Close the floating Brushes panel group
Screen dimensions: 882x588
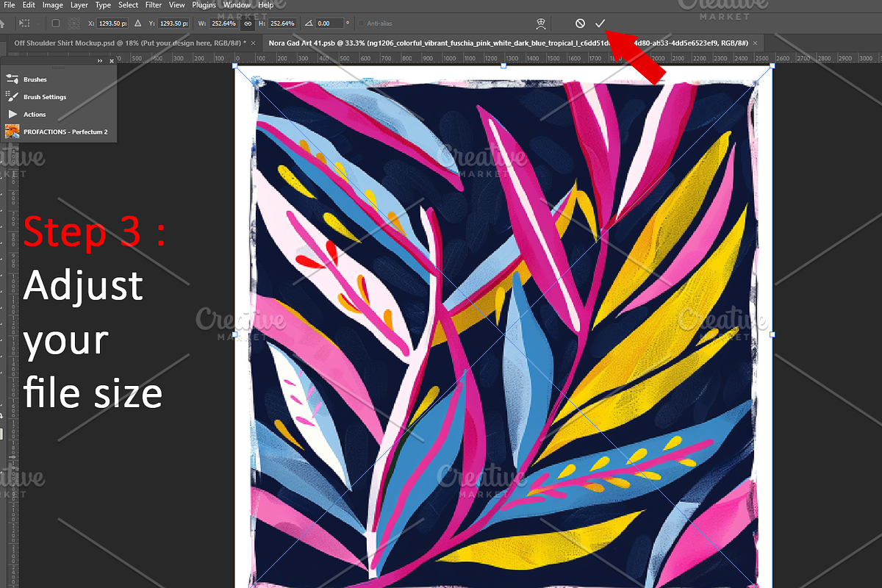112,61
